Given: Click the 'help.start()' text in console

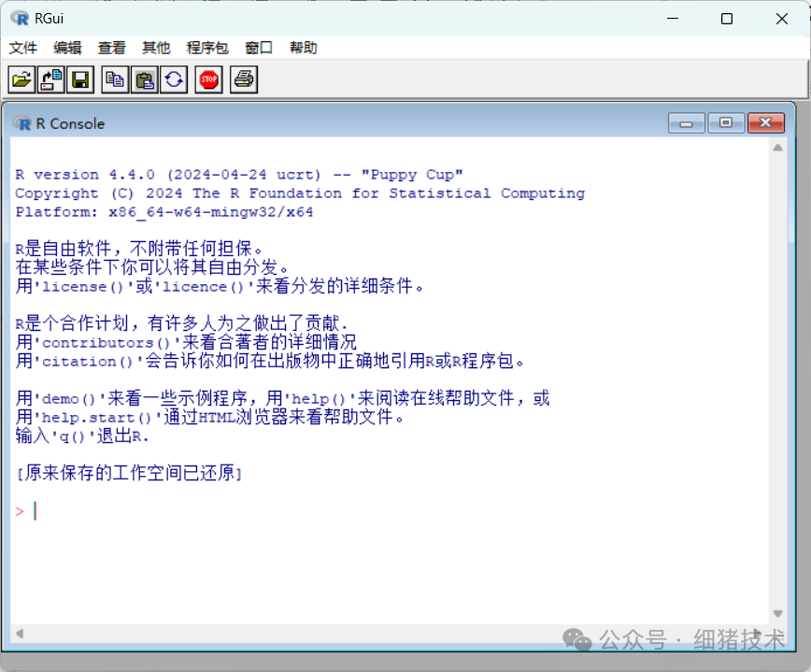Looking at the screenshot, I should click(x=97, y=418).
